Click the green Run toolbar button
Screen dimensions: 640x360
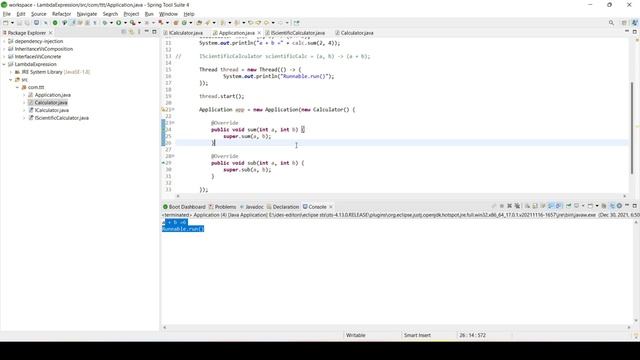point(118,23)
